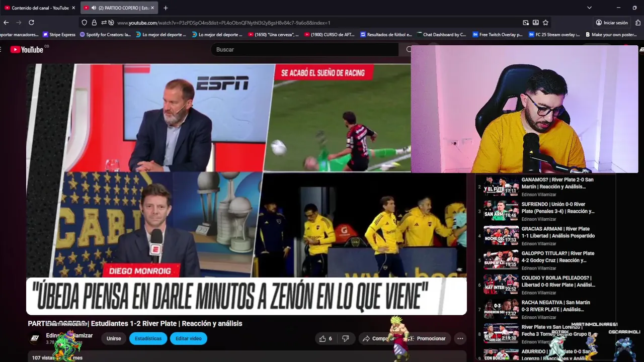
Task: Open the 'Chat Dashboard by C...' bookmark
Action: (x=441, y=35)
